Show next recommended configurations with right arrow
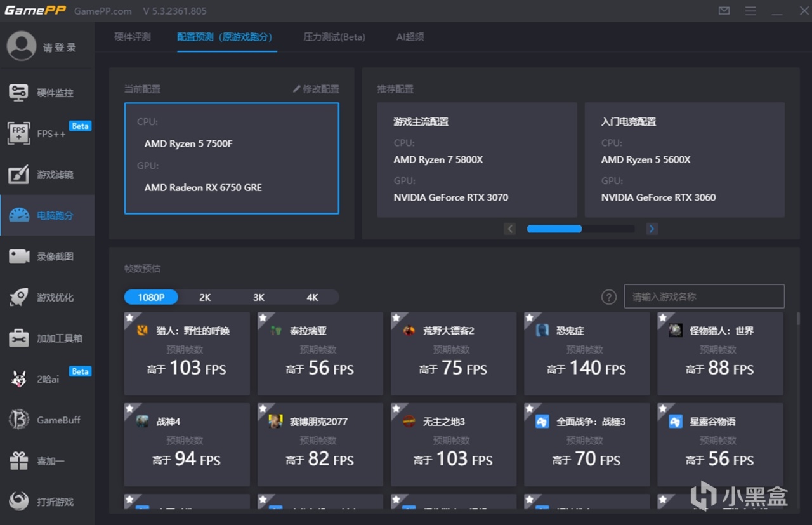Image resolution: width=812 pixels, height=525 pixels. pos(652,229)
